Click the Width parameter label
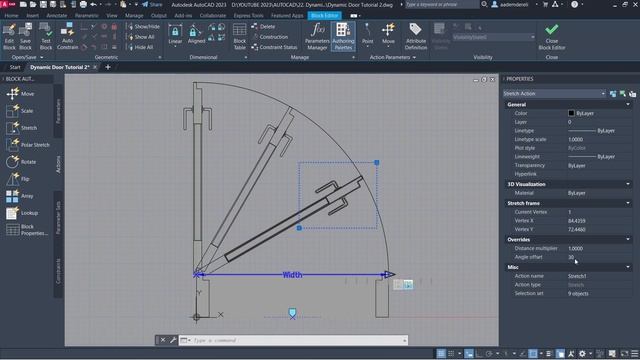640x360 pixels. (x=292, y=275)
